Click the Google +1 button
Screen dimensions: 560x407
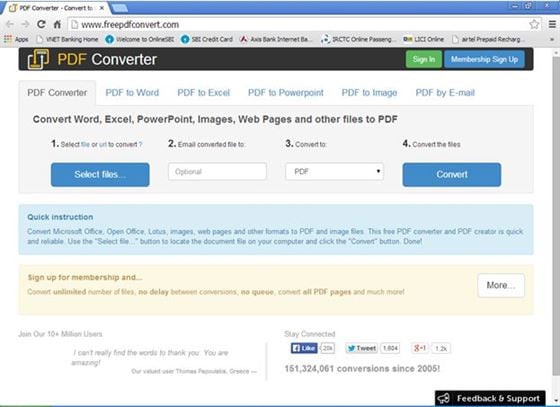point(420,348)
